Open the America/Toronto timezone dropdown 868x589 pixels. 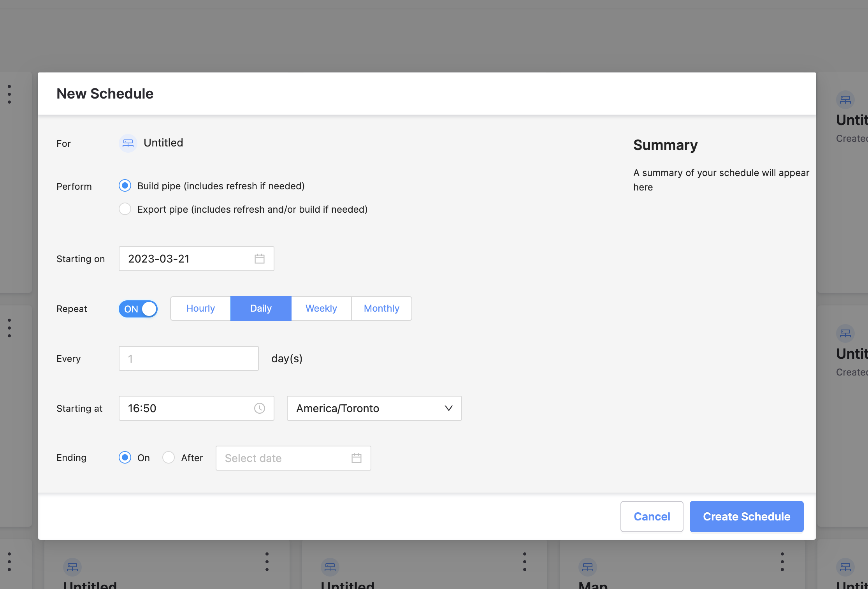[374, 408]
